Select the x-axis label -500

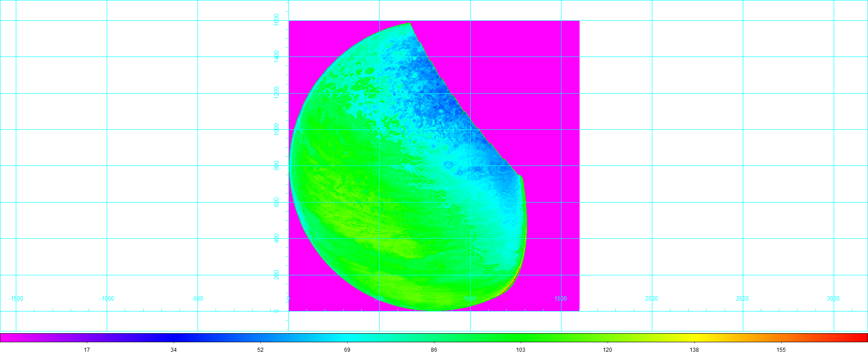198,299
